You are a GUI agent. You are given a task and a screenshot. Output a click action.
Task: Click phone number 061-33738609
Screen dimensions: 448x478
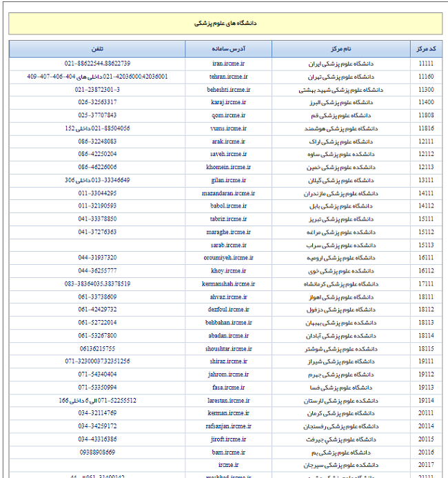pyautogui.click(x=97, y=297)
